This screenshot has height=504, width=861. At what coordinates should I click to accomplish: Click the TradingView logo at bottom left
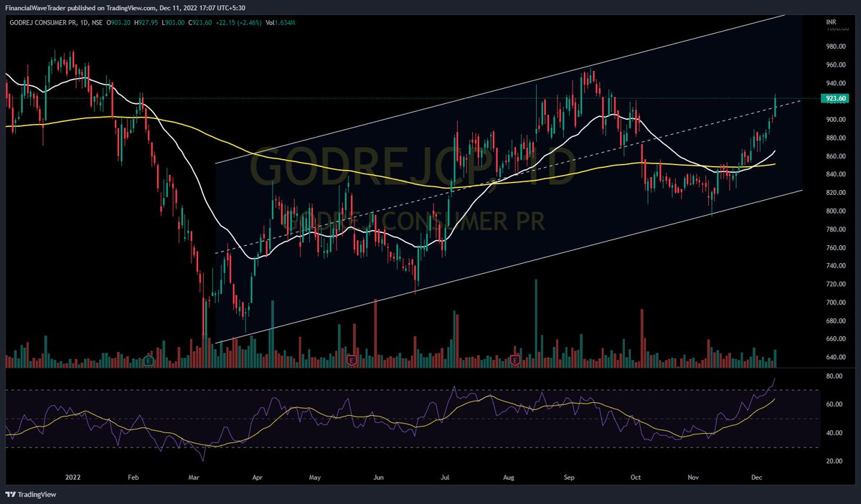point(30,495)
